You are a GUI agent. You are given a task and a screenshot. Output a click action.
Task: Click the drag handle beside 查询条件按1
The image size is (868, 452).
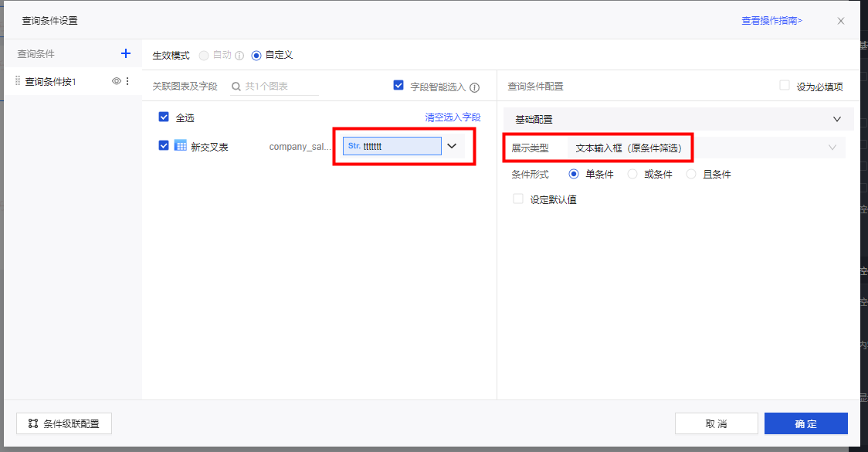click(18, 81)
